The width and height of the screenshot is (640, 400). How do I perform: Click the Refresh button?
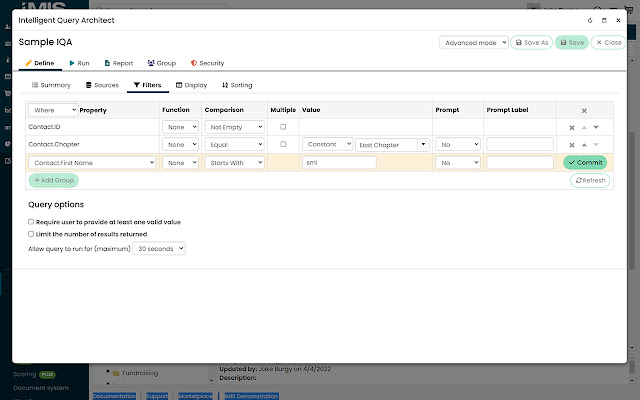[x=590, y=180]
